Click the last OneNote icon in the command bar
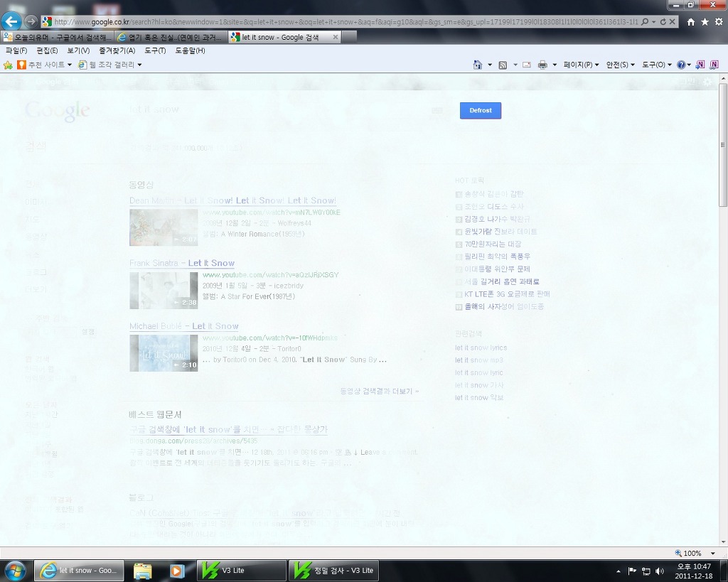The height and width of the screenshot is (582, 728). (714, 65)
